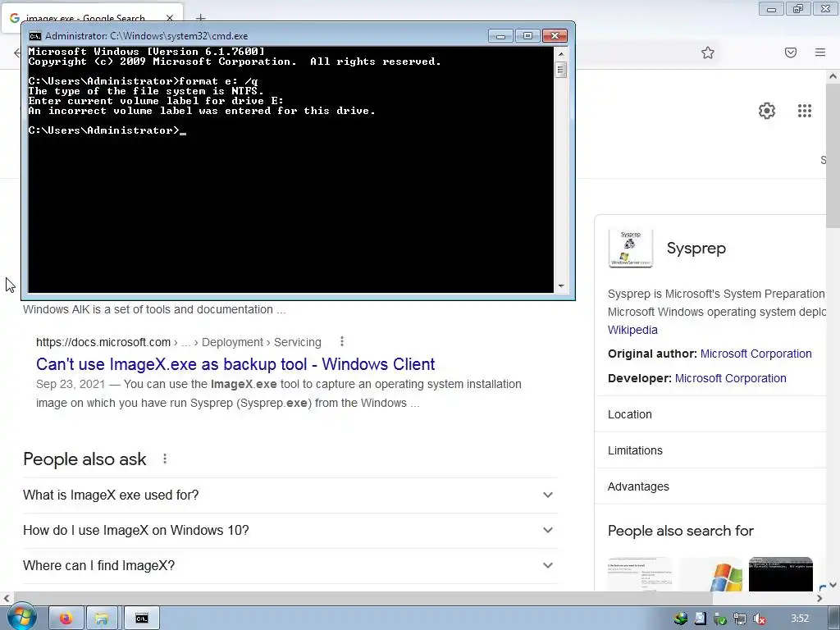This screenshot has width=840, height=630.
Task: Open the Windows Start menu orb
Action: pyautogui.click(x=21, y=618)
